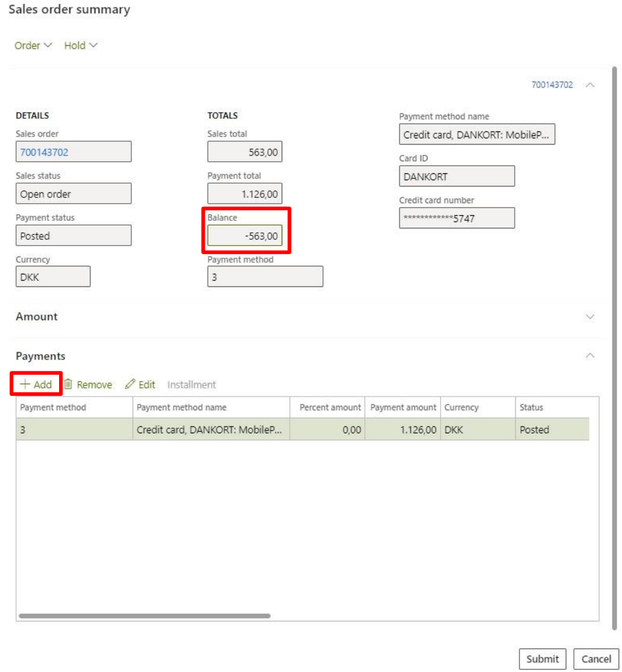Click the Card ID field DANKORT
This screenshot has height=672, width=622.
[x=457, y=177]
